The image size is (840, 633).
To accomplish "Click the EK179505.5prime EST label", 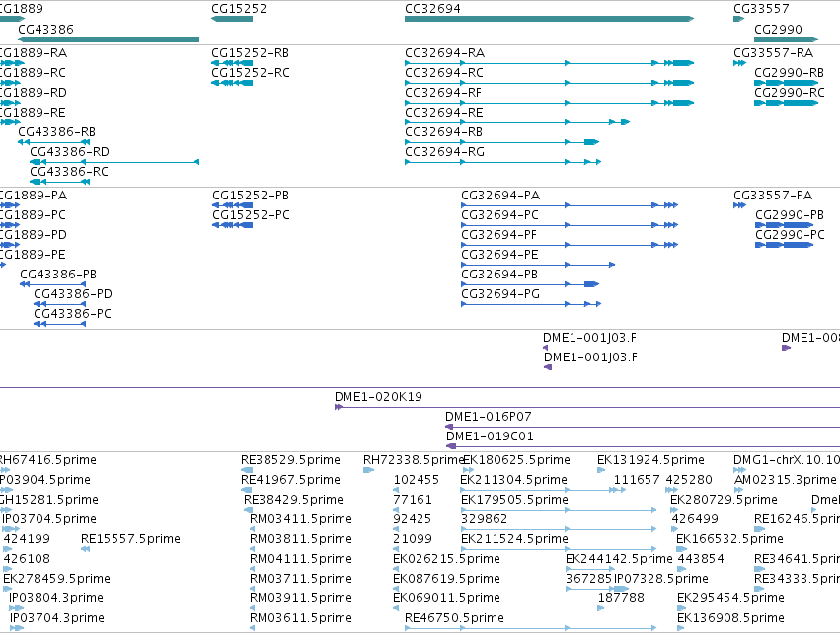I will click(514, 500).
